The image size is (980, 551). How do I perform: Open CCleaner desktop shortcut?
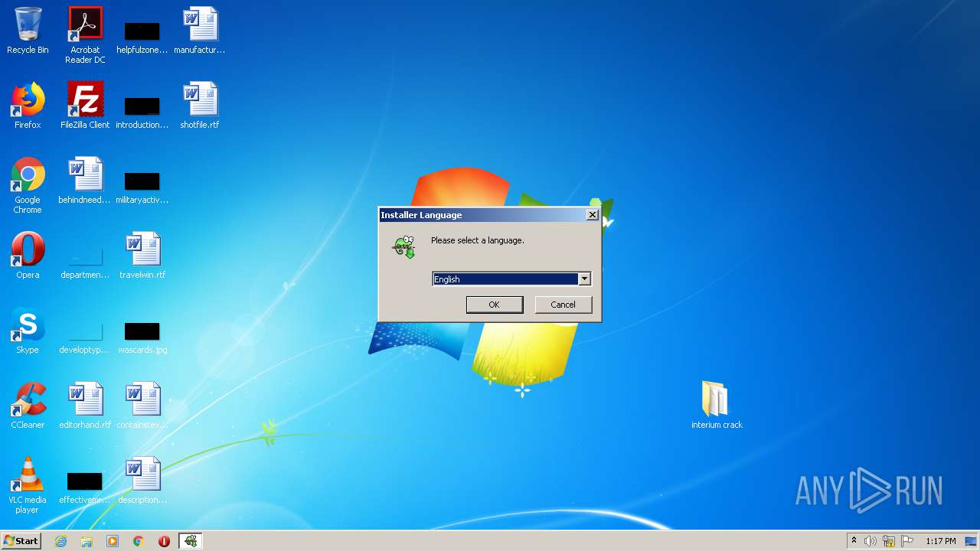(x=28, y=406)
